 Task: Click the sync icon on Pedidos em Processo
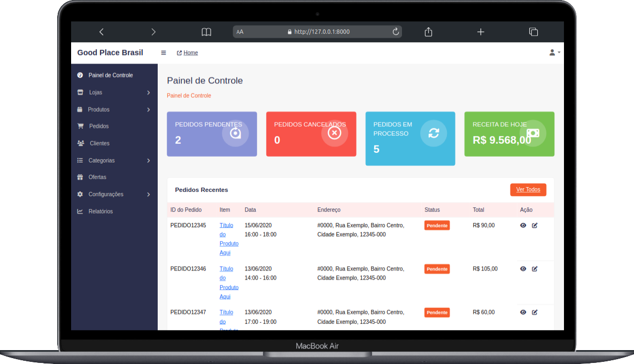click(x=434, y=133)
